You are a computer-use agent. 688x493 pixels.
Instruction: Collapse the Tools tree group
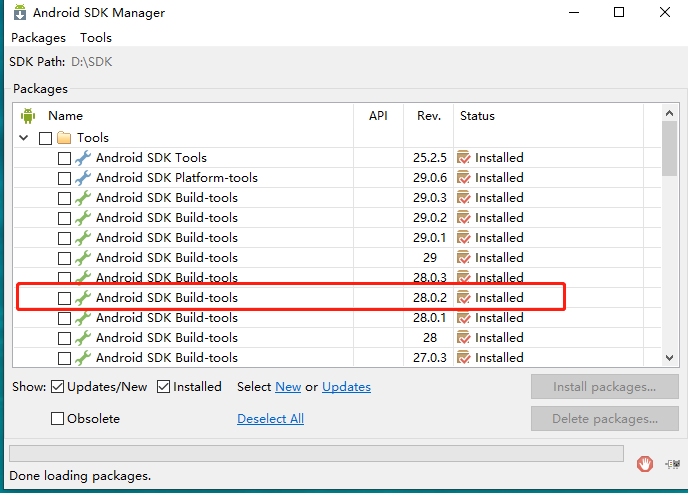pyautogui.click(x=24, y=138)
